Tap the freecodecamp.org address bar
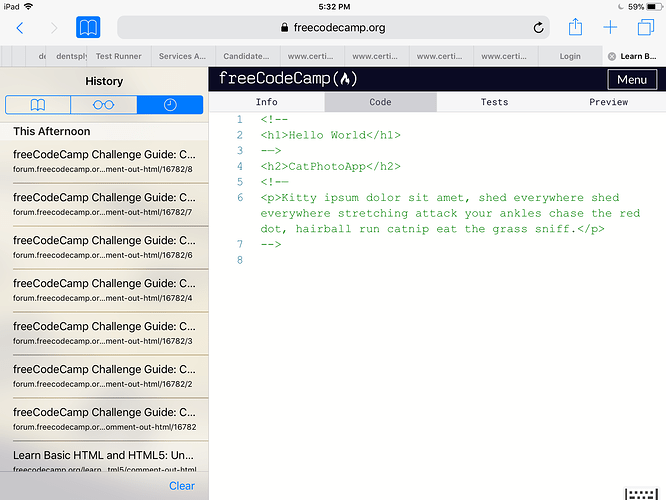Viewport: 666px width, 500px height. click(333, 28)
